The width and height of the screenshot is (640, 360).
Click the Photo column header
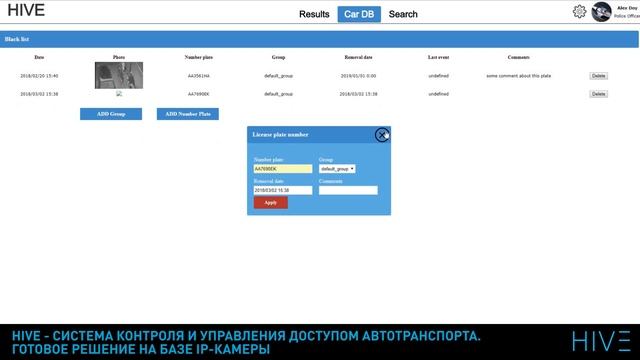tap(119, 57)
